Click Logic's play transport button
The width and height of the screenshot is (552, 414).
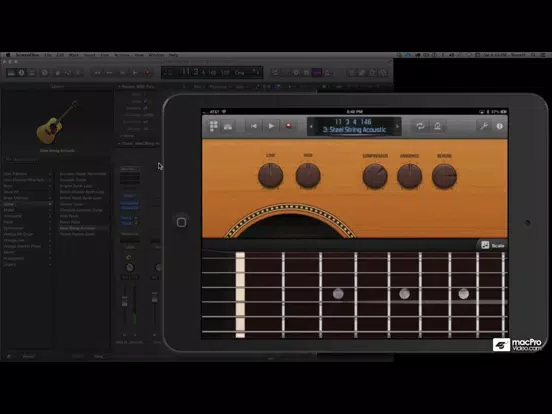[135, 73]
